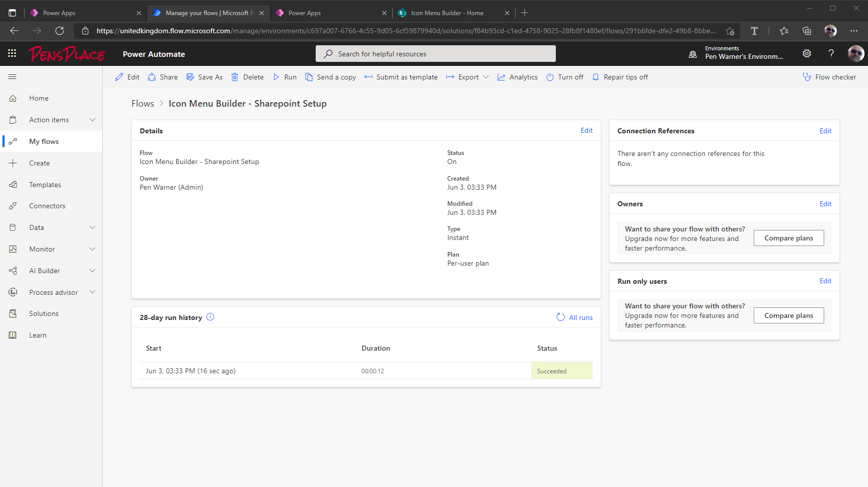Open the app launcher waffle icon
Viewport: 868px width, 487px height.
12,53
